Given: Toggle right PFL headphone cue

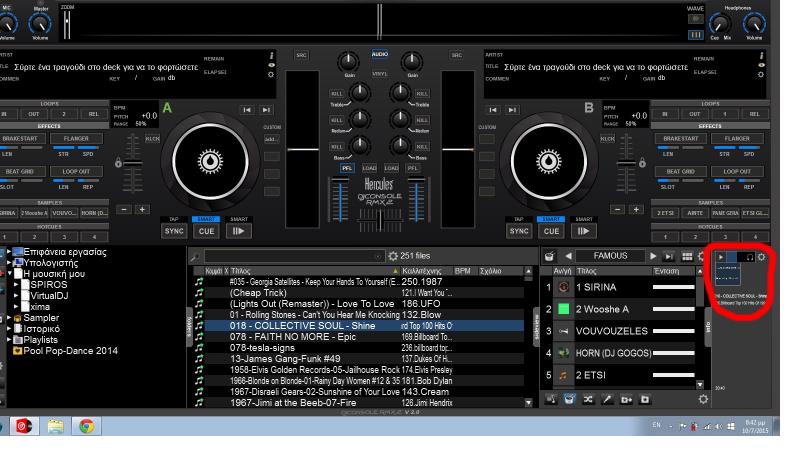Looking at the screenshot, I should coord(412,168).
